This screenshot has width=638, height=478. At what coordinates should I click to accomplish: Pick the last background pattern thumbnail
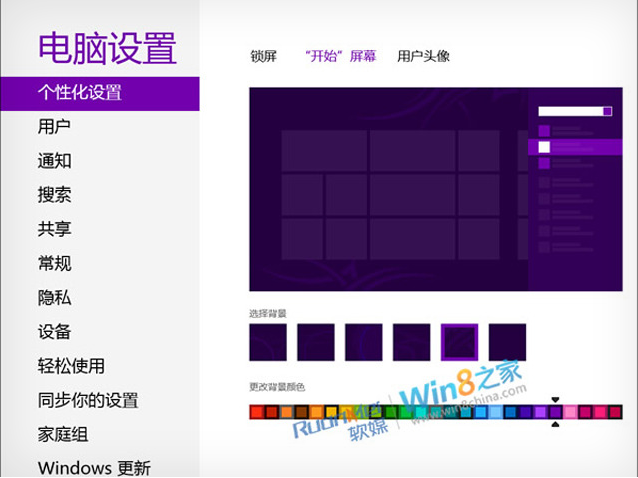click(508, 342)
